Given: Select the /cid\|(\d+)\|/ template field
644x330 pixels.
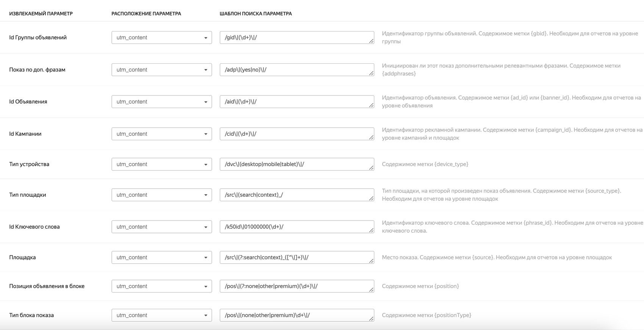Looking at the screenshot, I should pos(297,134).
